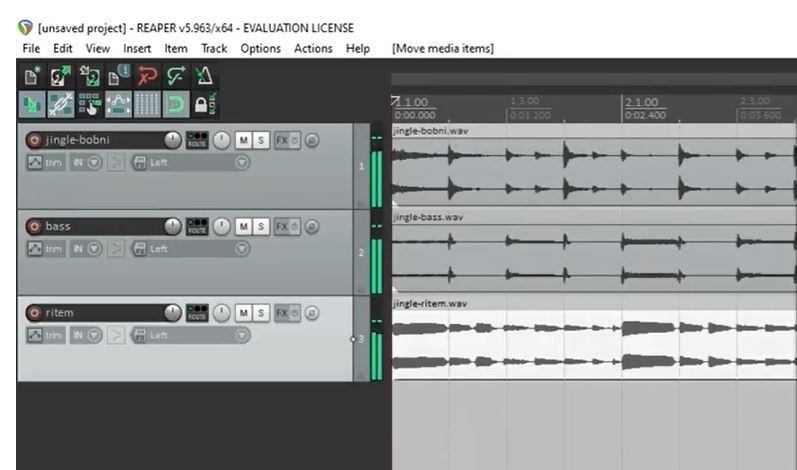Click timeline ruler at 2.1.00

tap(641, 103)
